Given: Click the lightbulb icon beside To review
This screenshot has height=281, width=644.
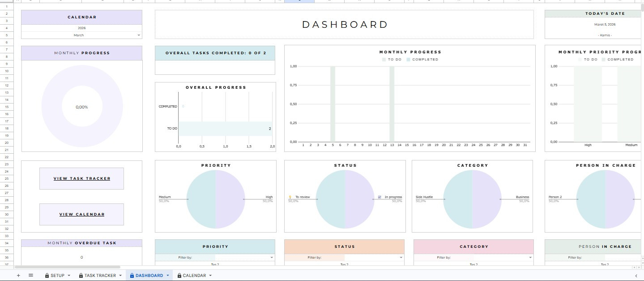Looking at the screenshot, I should pos(290,197).
